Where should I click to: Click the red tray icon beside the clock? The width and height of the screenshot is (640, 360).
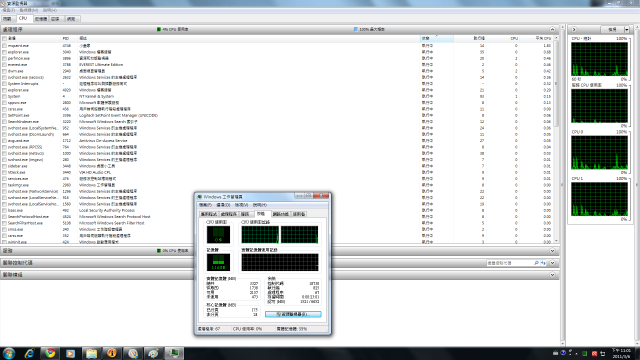(x=594, y=353)
